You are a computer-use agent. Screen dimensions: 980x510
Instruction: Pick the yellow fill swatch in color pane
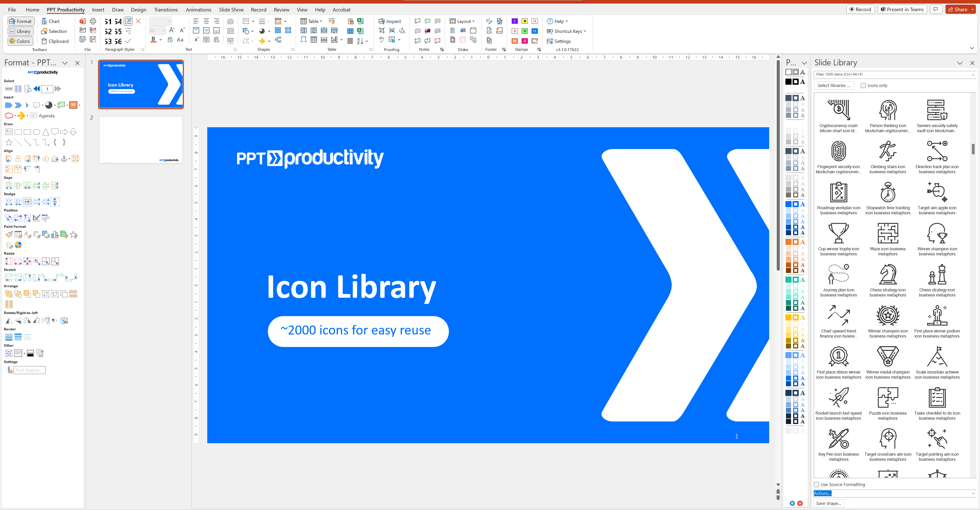[x=788, y=317]
